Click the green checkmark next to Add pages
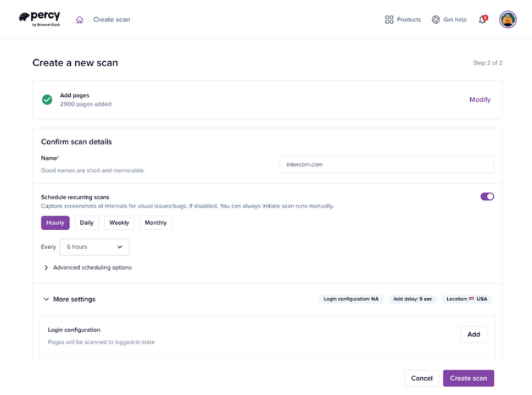 click(x=47, y=99)
